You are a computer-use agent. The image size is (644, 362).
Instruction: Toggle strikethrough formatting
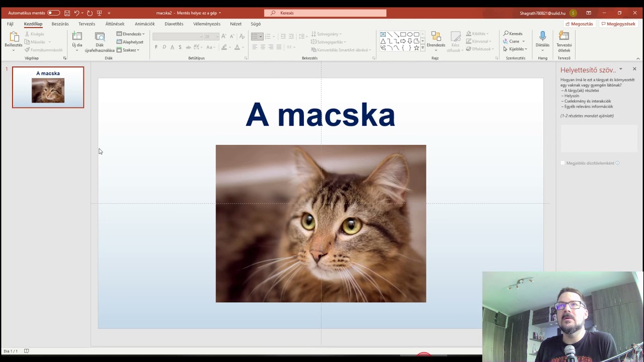(188, 47)
